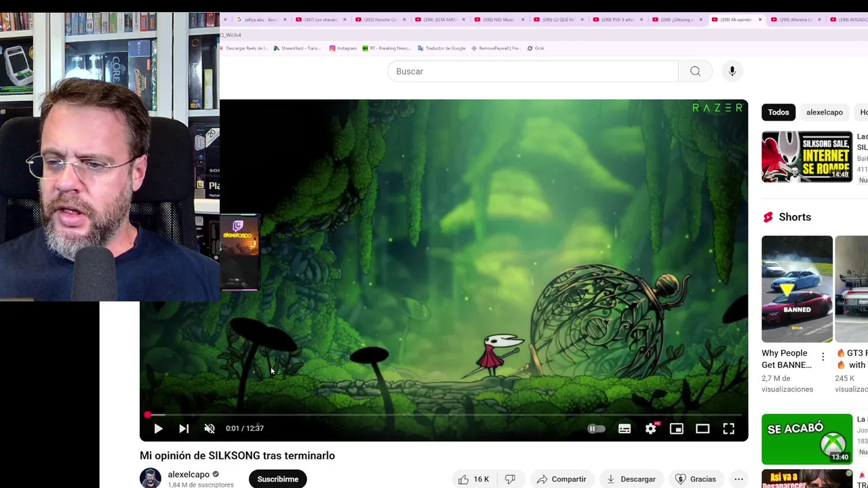Click the Descargar download button
Viewport: 868px width, 488px height.
[631, 479]
